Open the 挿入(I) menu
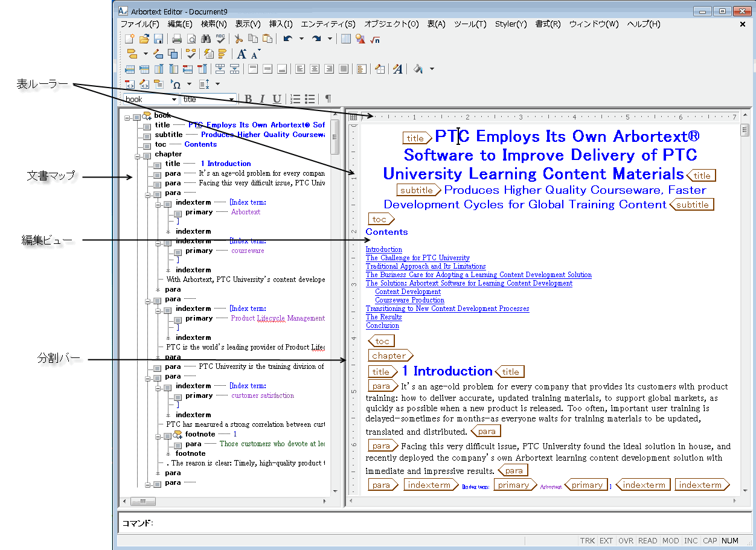The height and width of the screenshot is (550, 756). click(x=281, y=24)
